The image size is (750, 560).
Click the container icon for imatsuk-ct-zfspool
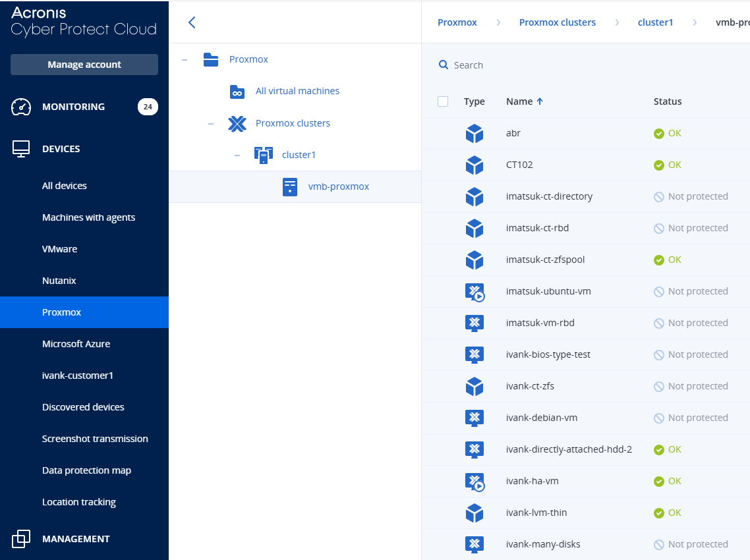(475, 260)
